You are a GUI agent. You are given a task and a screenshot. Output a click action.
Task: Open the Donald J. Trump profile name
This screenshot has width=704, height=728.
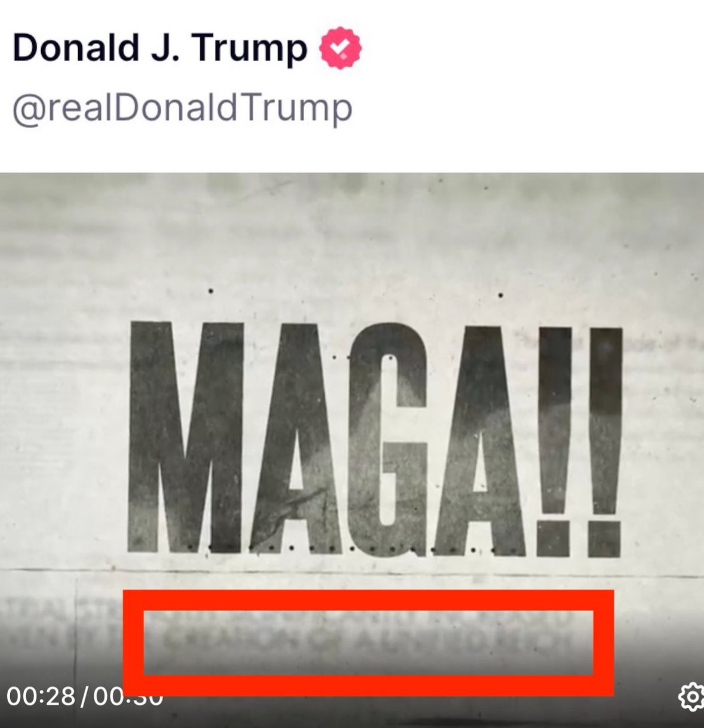point(159,48)
